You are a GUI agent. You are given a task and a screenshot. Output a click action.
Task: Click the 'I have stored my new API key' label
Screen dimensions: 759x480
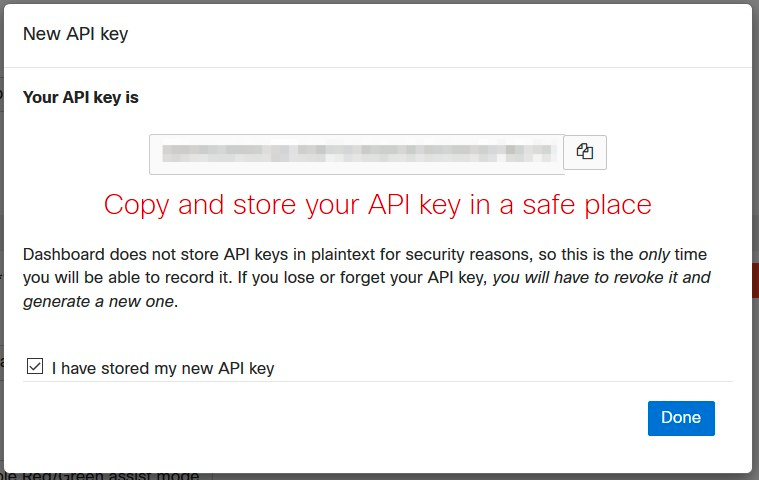pyautogui.click(x=163, y=368)
